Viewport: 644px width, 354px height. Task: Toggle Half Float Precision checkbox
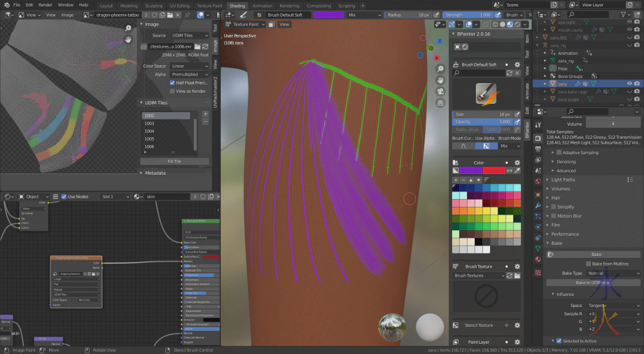(x=172, y=83)
